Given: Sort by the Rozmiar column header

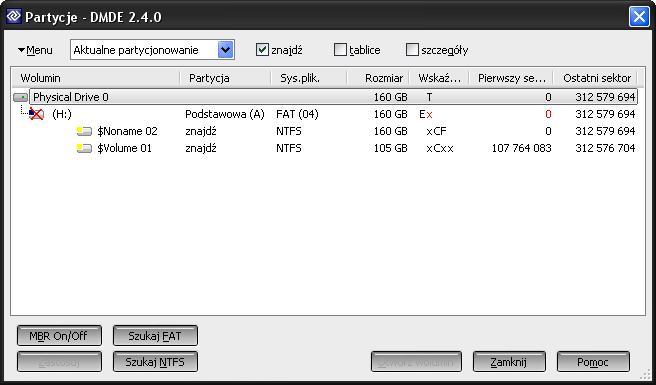Looking at the screenshot, I should [x=378, y=78].
